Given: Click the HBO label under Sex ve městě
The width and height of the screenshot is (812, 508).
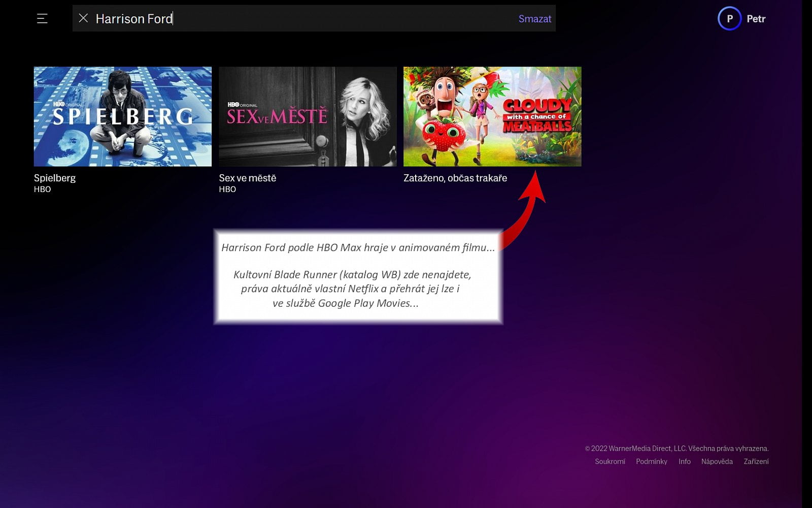Looking at the screenshot, I should [227, 189].
